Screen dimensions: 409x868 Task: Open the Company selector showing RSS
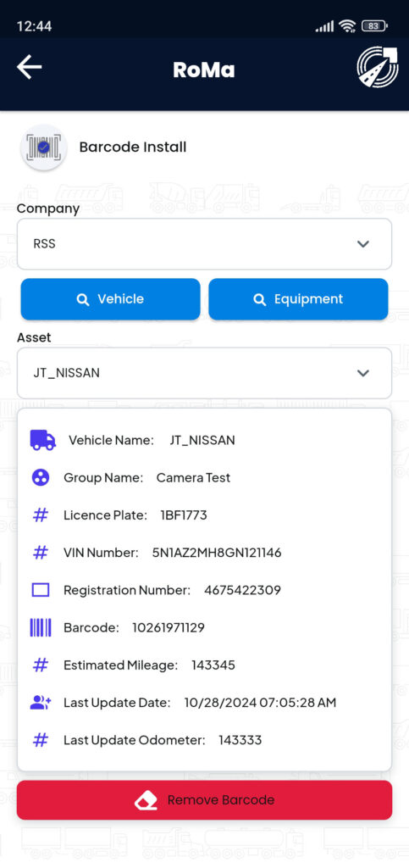click(205, 243)
